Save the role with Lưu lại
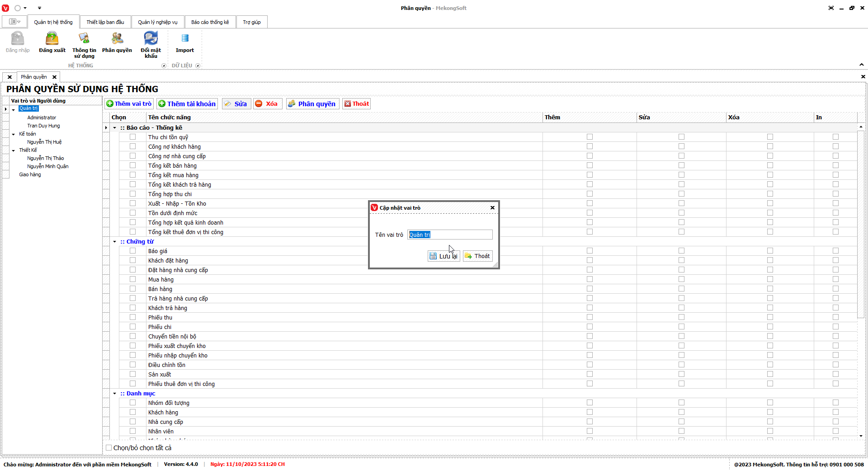The height and width of the screenshot is (470, 868). [x=443, y=256]
